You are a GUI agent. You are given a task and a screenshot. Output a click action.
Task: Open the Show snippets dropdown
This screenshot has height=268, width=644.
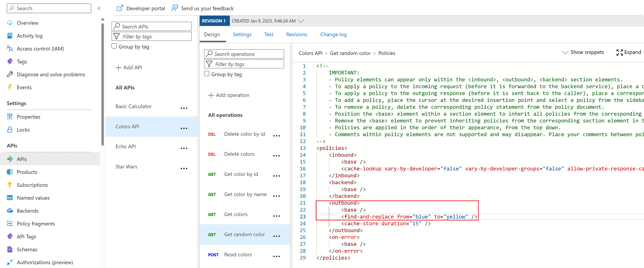[x=583, y=52]
